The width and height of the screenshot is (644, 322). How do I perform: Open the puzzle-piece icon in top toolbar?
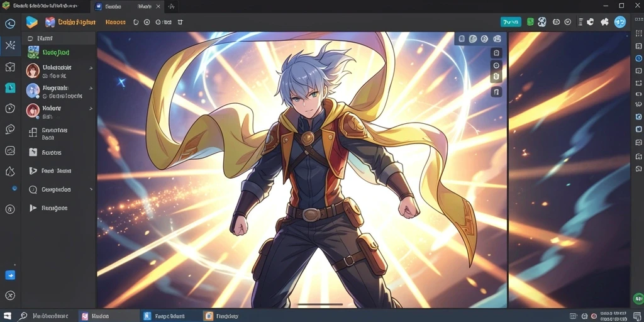click(604, 22)
